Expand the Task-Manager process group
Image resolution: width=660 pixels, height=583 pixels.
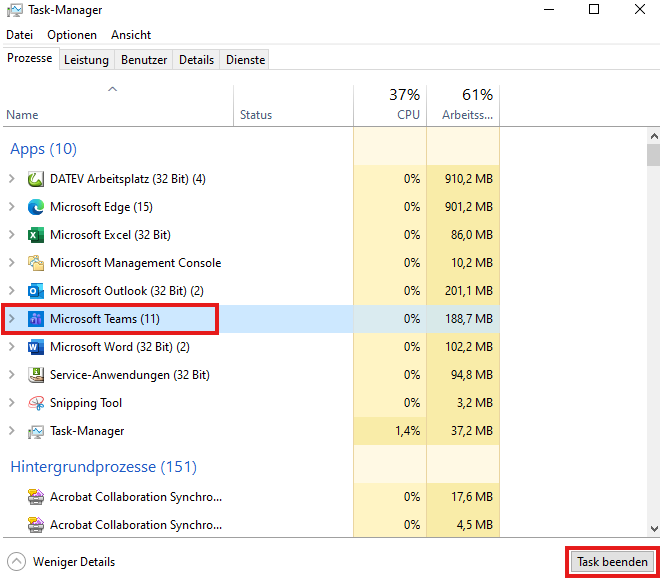click(x=12, y=431)
